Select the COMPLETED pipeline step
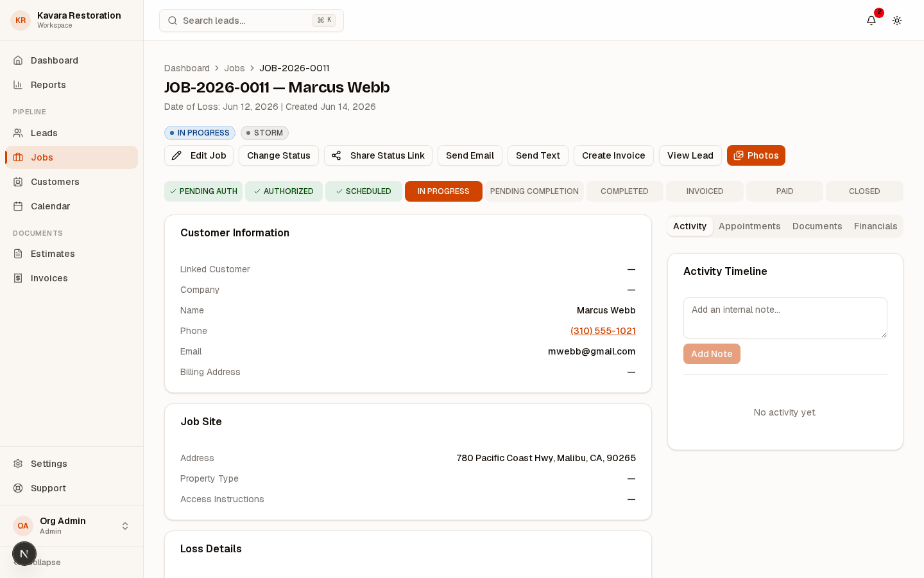The width and height of the screenshot is (924, 578). pyautogui.click(x=624, y=191)
